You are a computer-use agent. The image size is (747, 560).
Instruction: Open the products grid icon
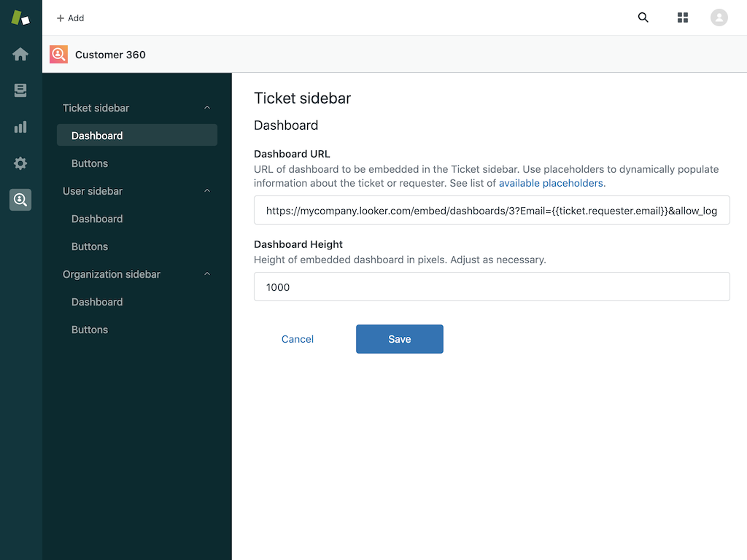click(683, 17)
